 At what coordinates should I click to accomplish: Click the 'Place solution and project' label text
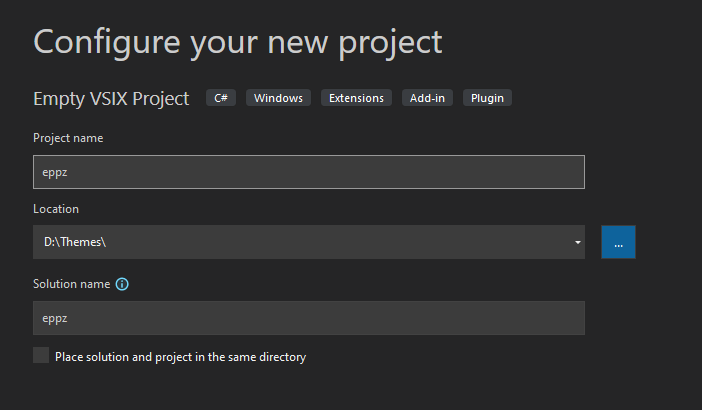[x=180, y=356]
